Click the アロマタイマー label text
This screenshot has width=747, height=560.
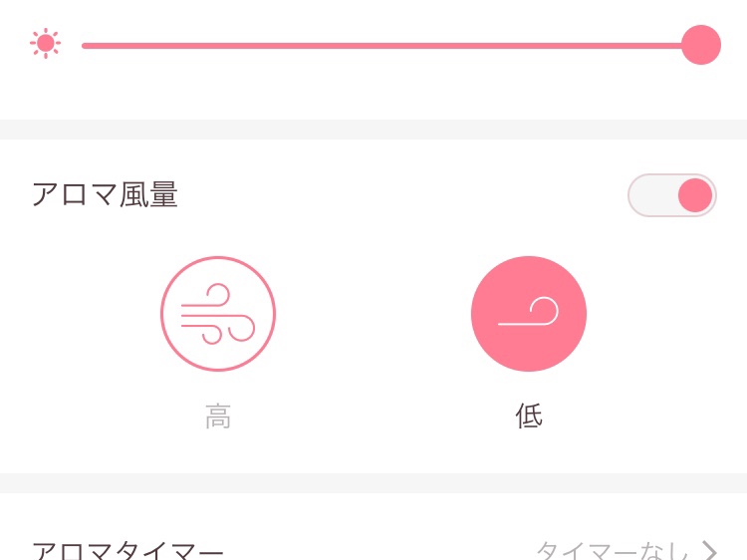coord(127,550)
